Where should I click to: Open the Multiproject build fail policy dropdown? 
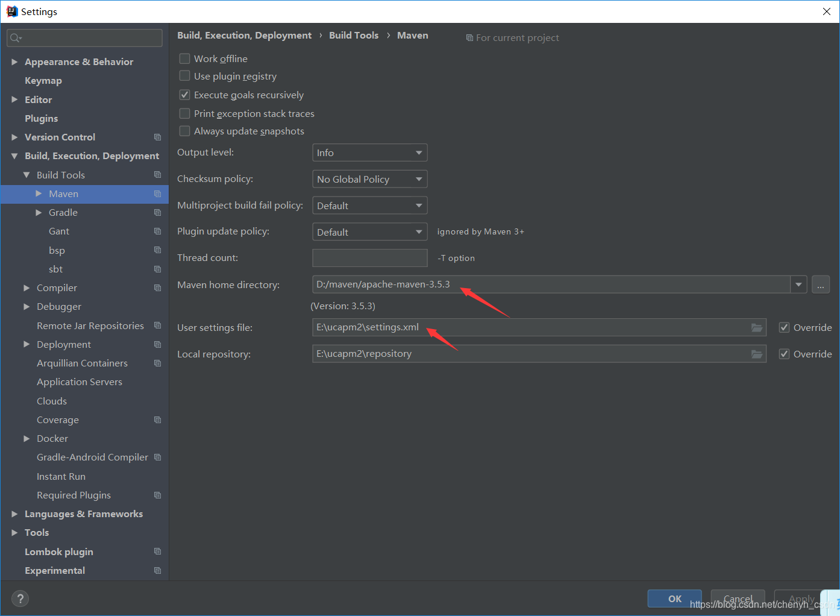pyautogui.click(x=370, y=206)
